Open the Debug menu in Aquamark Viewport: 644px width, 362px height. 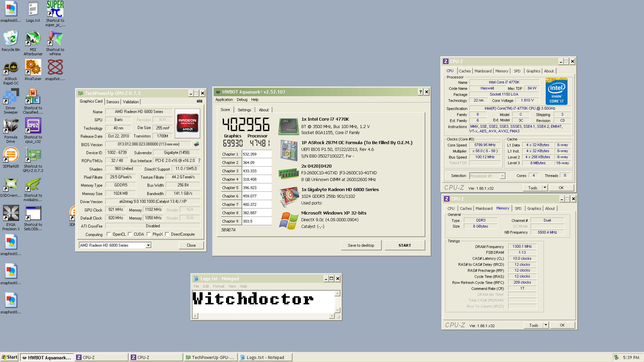[x=242, y=100]
